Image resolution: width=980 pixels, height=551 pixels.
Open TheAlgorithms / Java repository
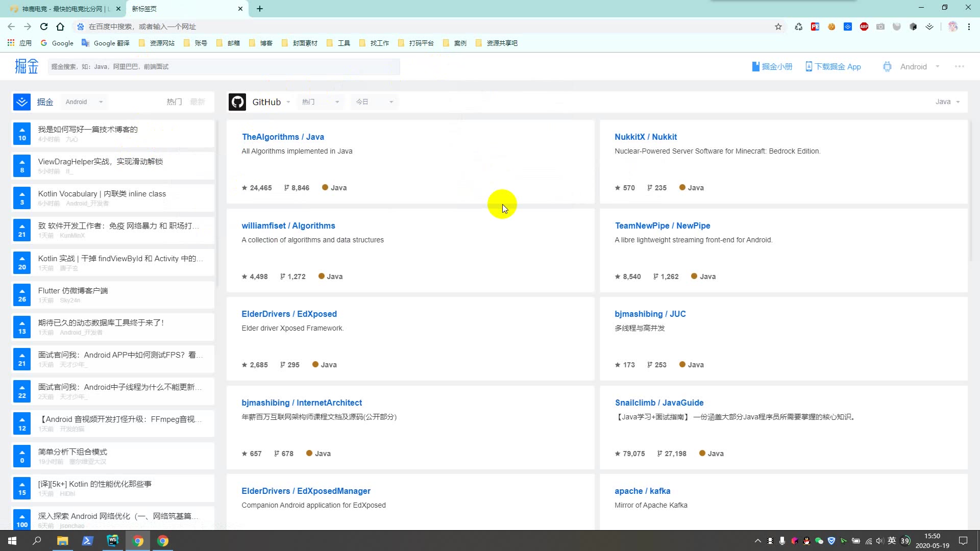tap(283, 137)
